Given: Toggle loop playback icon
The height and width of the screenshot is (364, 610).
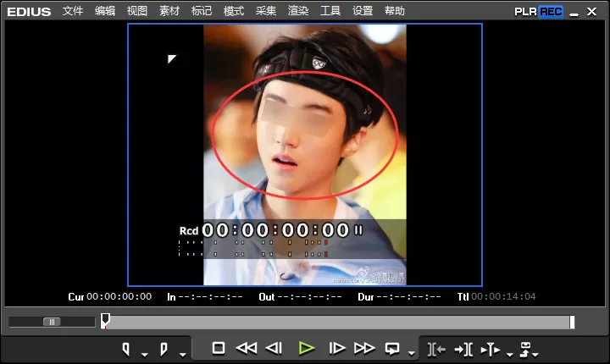Looking at the screenshot, I should pyautogui.click(x=392, y=349).
